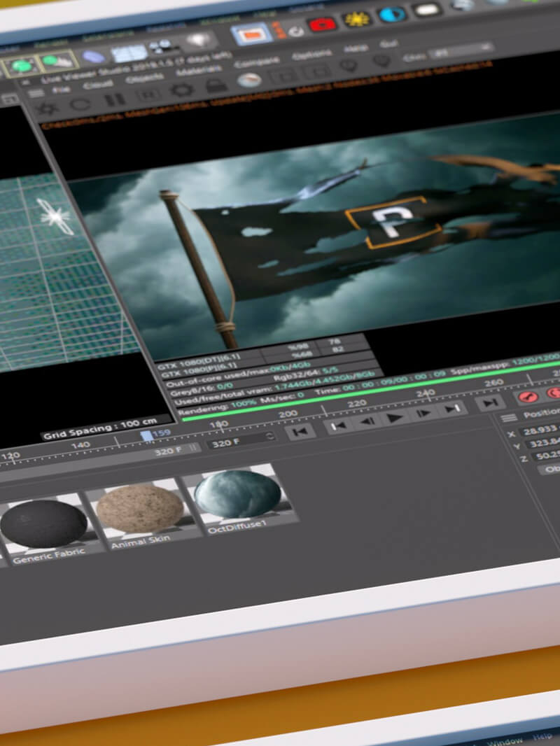Pause rendering in the Live Viewer toolbar

click(x=114, y=99)
